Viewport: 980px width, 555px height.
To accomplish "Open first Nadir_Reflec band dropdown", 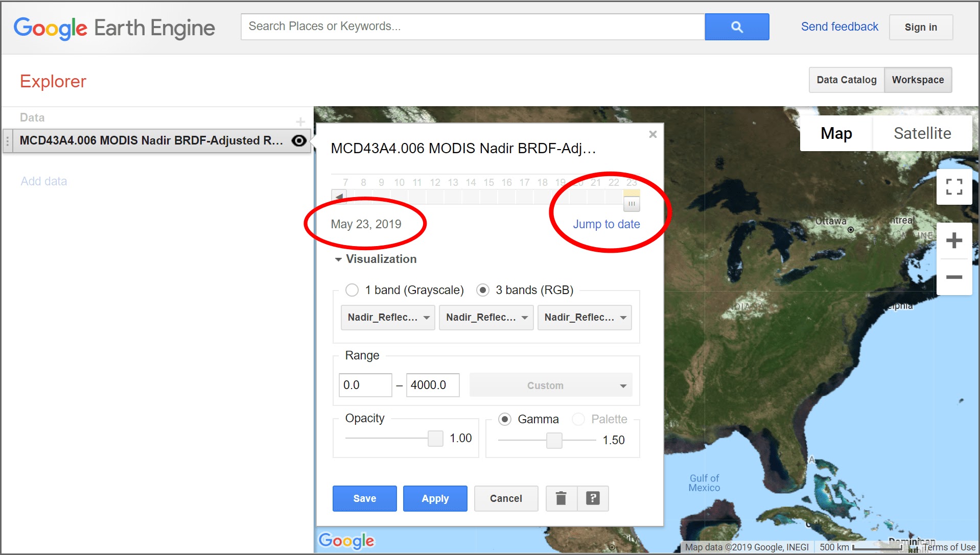I will click(388, 318).
